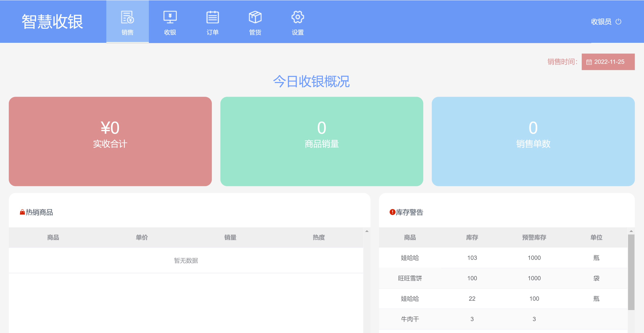Open the 收银 cashier monitor icon
Screen dimensions: 644x333
170,17
